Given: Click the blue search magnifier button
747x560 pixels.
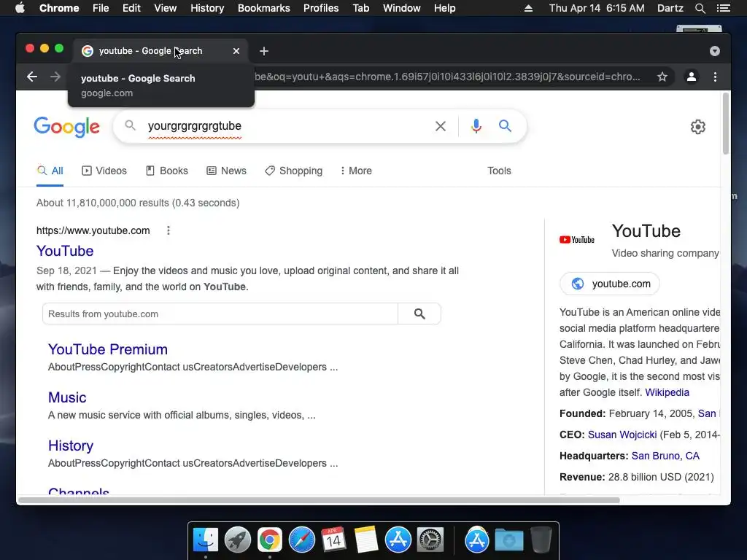Looking at the screenshot, I should [505, 126].
